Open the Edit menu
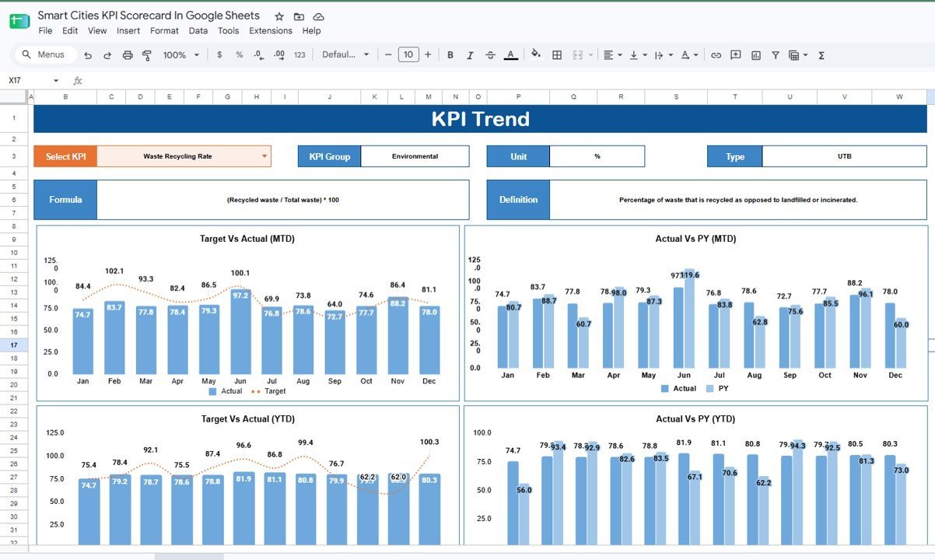Viewport: 935px width, 560px height. tap(70, 31)
